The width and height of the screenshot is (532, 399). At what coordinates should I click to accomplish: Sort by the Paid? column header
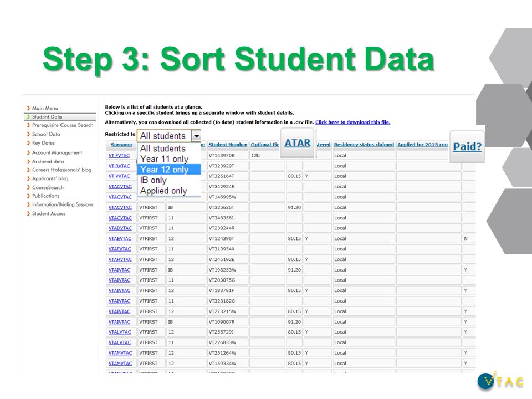pos(467,146)
